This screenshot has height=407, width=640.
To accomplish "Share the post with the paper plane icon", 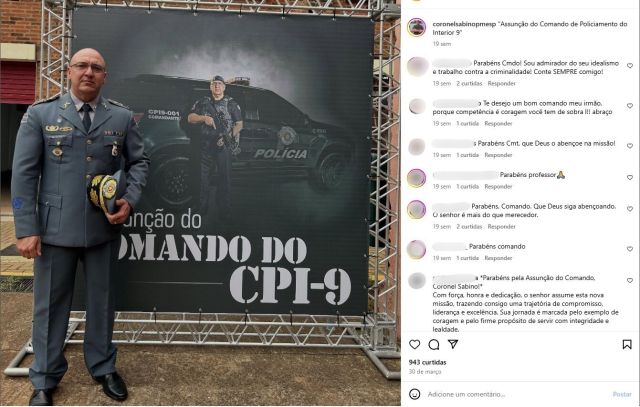I will (x=453, y=344).
